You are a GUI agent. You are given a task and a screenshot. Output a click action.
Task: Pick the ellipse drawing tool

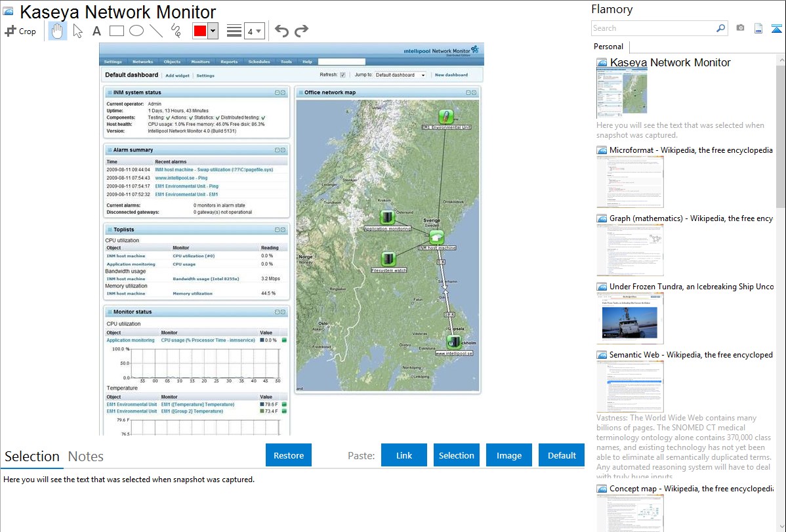[136, 31]
